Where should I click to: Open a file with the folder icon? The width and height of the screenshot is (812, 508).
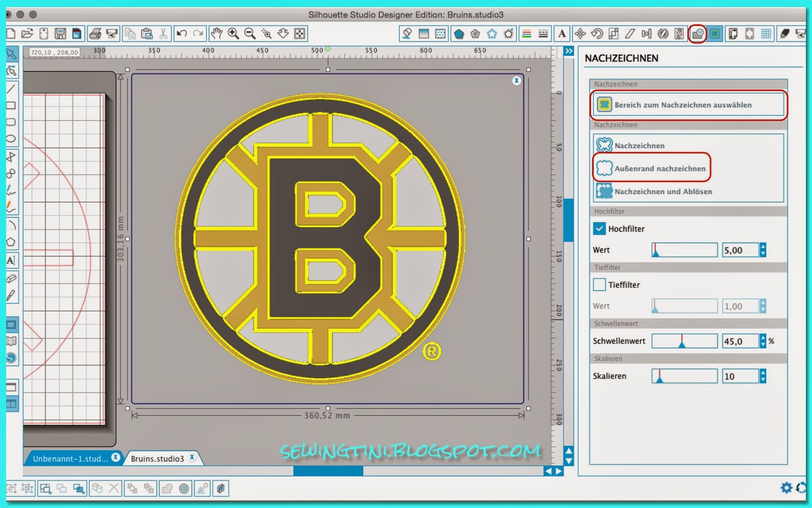[27, 34]
